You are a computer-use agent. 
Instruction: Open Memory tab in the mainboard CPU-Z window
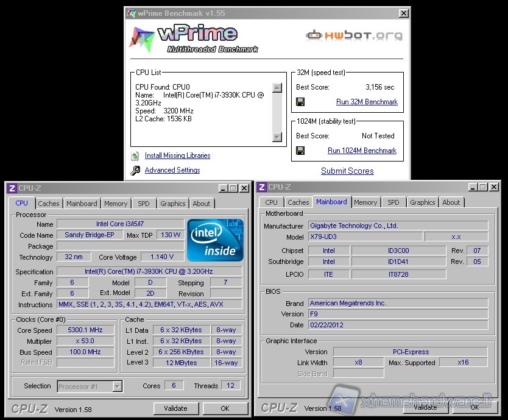click(x=365, y=202)
